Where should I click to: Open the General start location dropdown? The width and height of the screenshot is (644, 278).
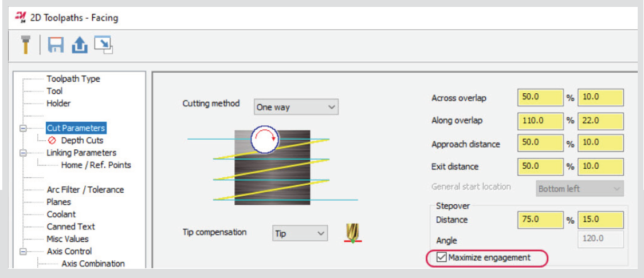tap(579, 189)
